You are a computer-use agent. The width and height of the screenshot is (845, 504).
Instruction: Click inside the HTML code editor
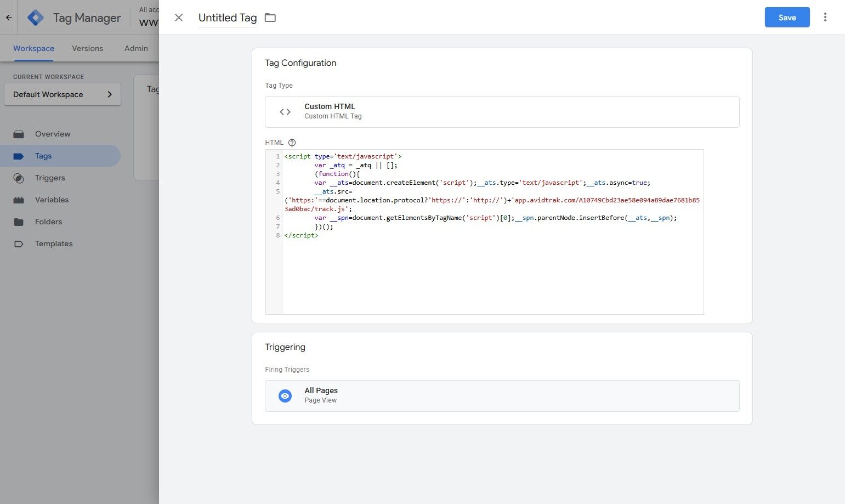(x=492, y=263)
